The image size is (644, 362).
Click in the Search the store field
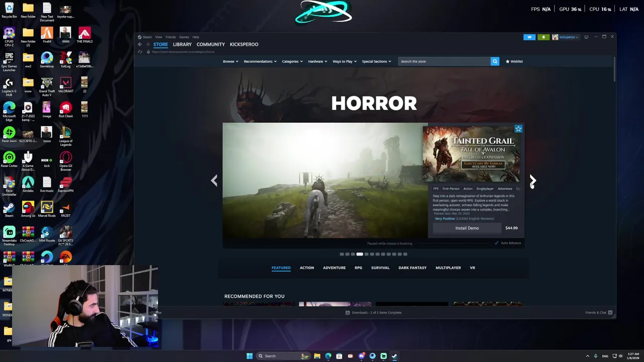pos(444,61)
